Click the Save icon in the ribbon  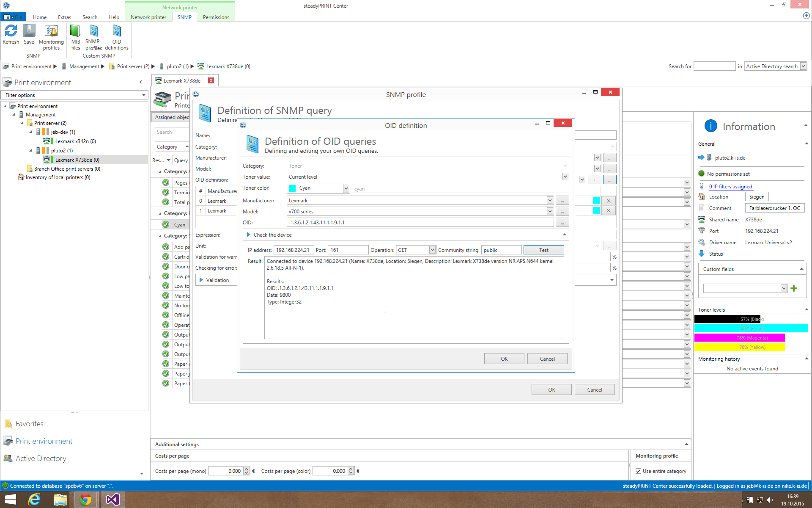pyautogui.click(x=29, y=31)
